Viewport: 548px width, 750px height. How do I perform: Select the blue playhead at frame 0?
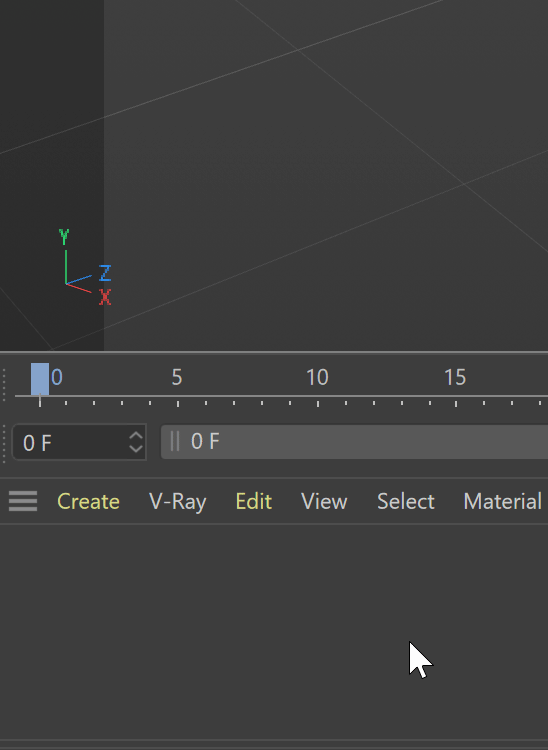pyautogui.click(x=40, y=379)
